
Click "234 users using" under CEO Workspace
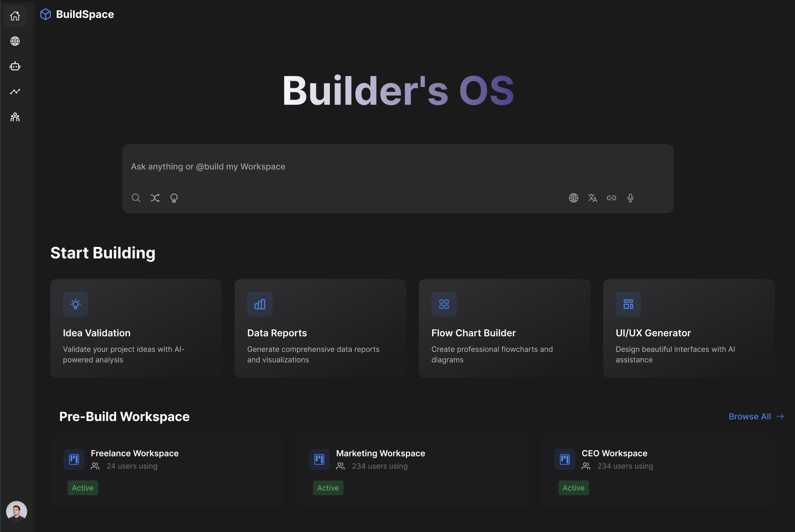click(x=625, y=466)
